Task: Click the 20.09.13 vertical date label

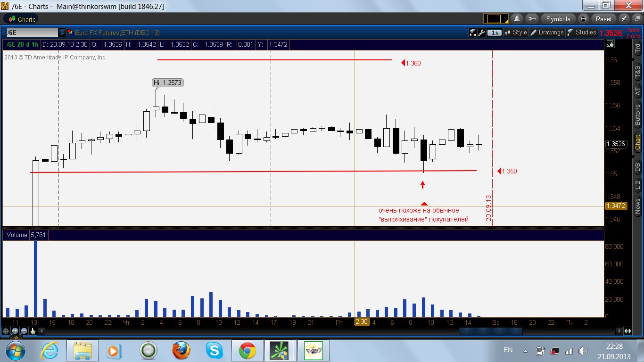Action: pyautogui.click(x=488, y=208)
